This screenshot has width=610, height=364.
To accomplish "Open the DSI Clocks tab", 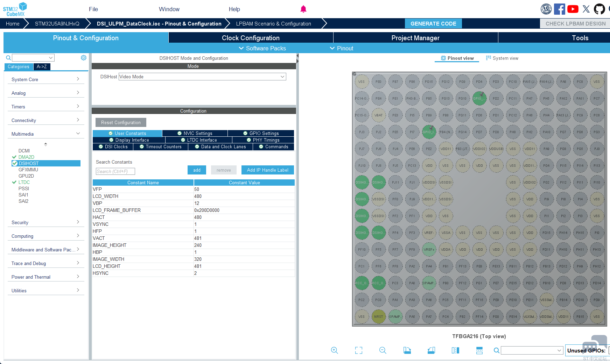I will [113, 147].
